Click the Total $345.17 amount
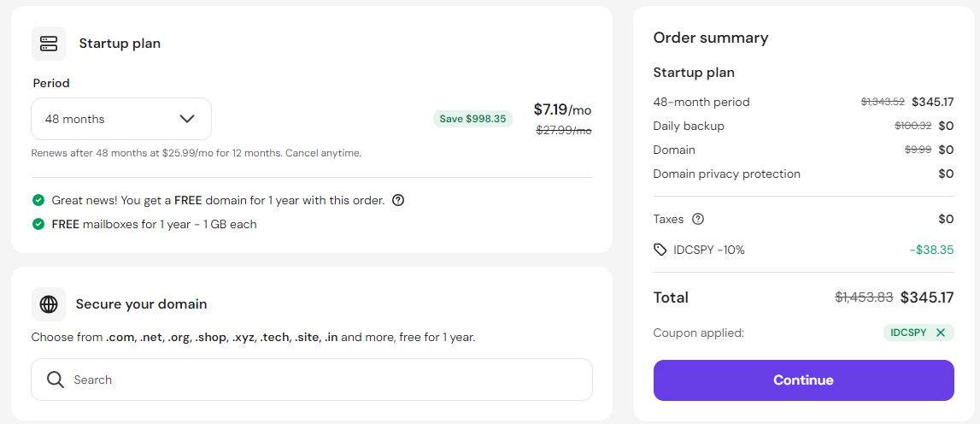The height and width of the screenshot is (424, 980). 927,297
